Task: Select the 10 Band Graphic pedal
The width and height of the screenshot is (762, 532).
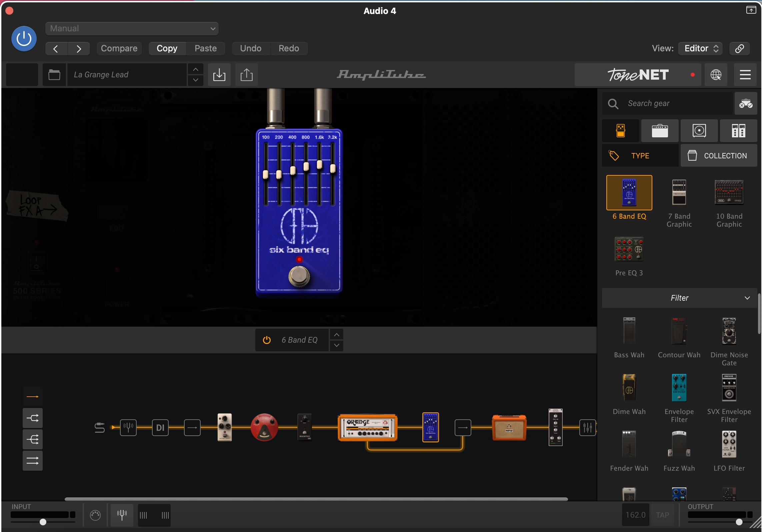Action: (x=729, y=193)
